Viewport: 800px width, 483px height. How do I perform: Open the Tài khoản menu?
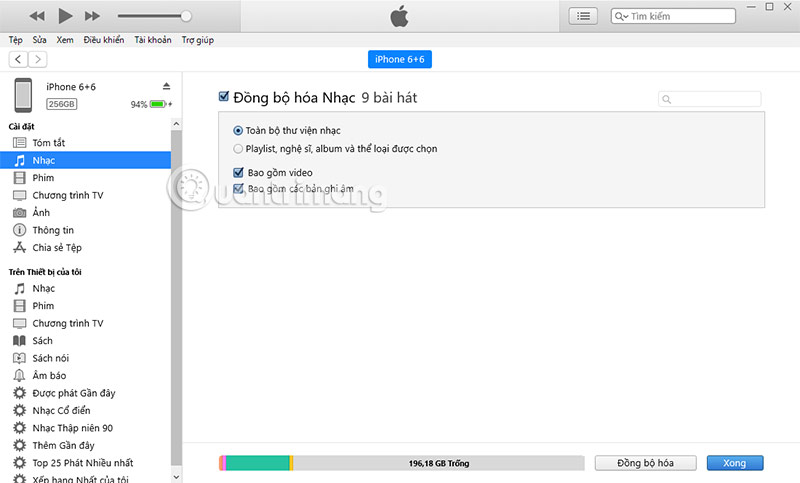pos(153,40)
